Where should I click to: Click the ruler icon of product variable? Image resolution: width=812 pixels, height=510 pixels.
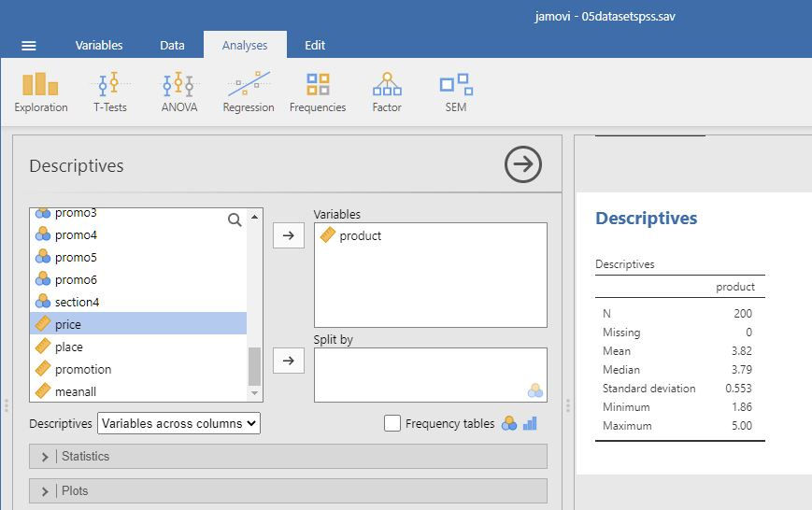tap(328, 235)
